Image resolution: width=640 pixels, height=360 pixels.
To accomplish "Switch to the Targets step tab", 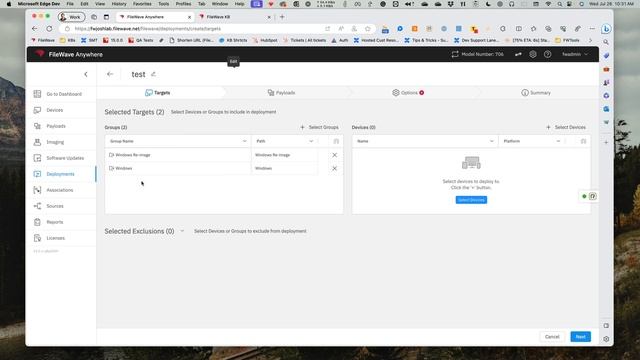I will point(158,93).
